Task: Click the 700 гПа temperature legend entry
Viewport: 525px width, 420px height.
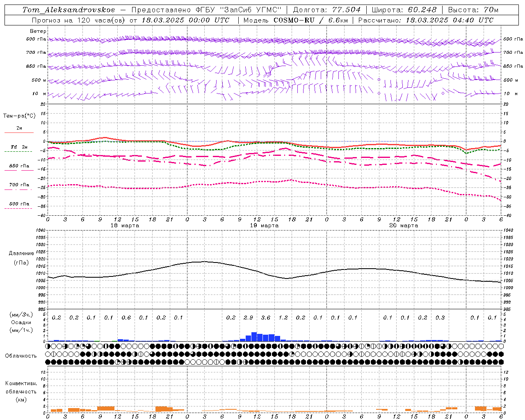Action: (19, 185)
